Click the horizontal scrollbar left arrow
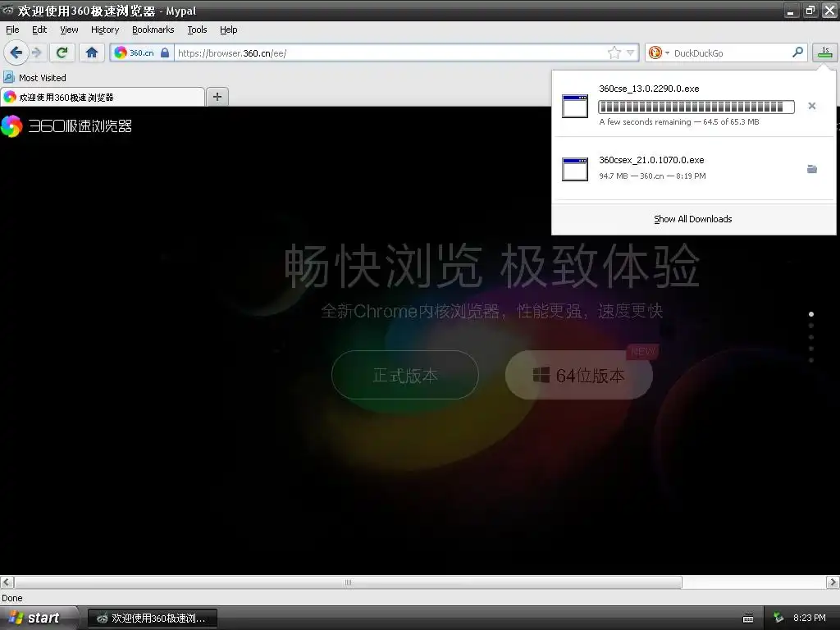The image size is (840, 630). (x=7, y=582)
